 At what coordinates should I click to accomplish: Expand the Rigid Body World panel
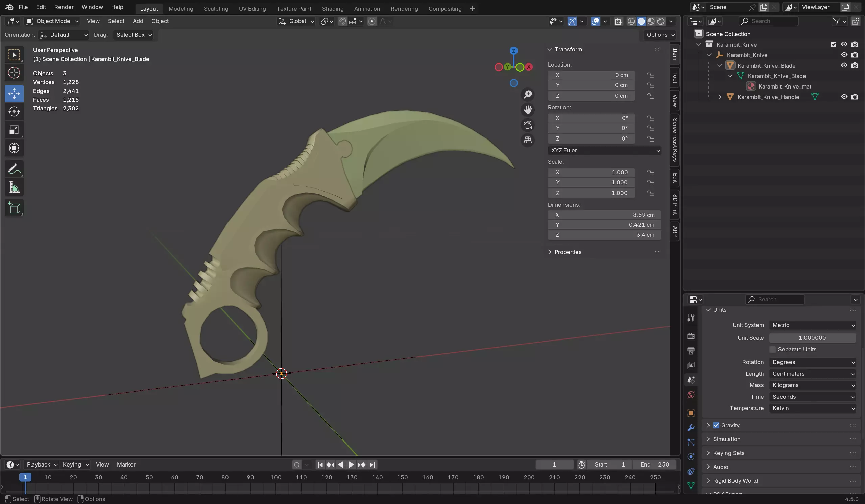[x=735, y=481]
